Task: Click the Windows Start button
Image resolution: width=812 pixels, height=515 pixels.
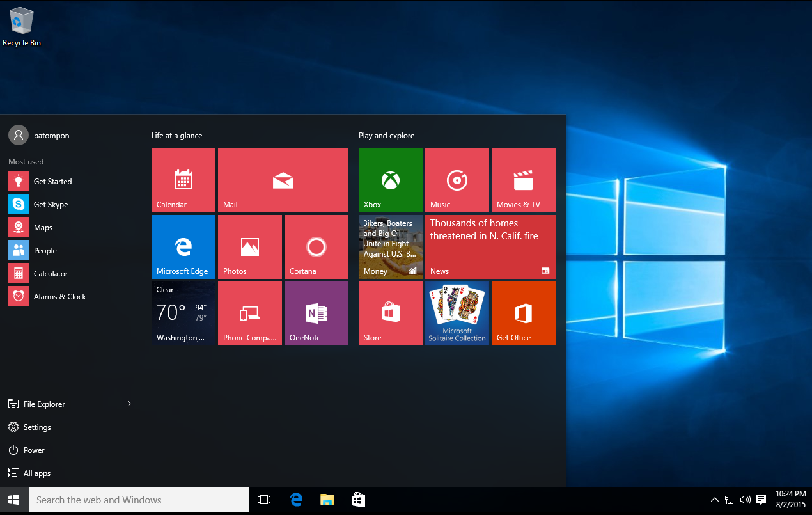Action: point(14,500)
